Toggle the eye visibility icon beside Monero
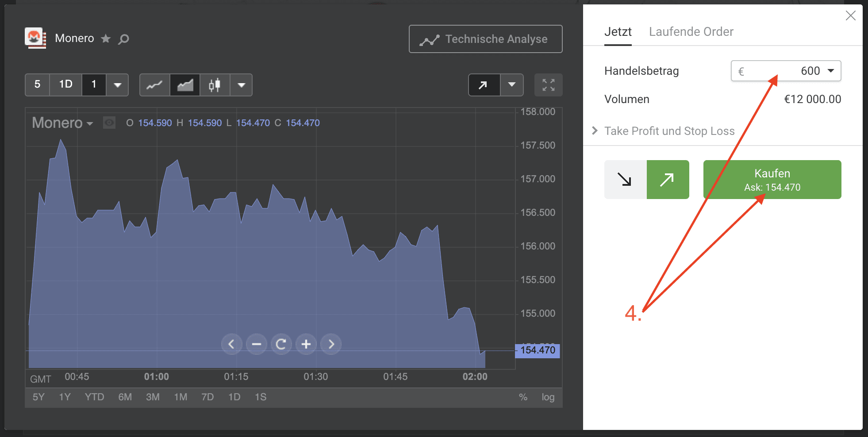This screenshot has height=437, width=868. 109,123
